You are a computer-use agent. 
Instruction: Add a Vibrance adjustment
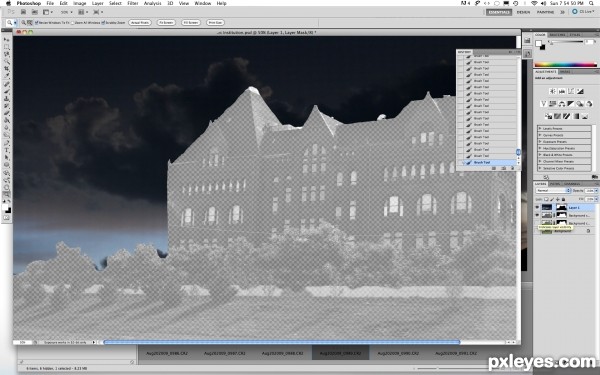pyautogui.click(x=544, y=104)
